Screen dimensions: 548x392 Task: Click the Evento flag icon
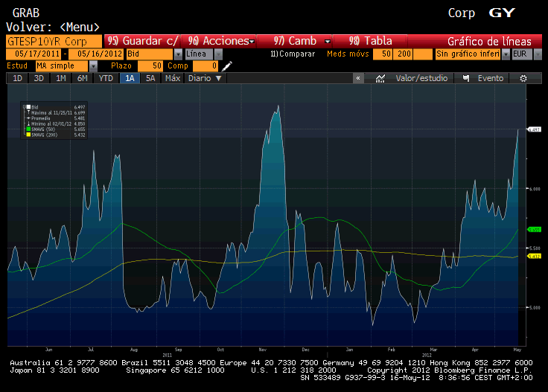(466, 78)
